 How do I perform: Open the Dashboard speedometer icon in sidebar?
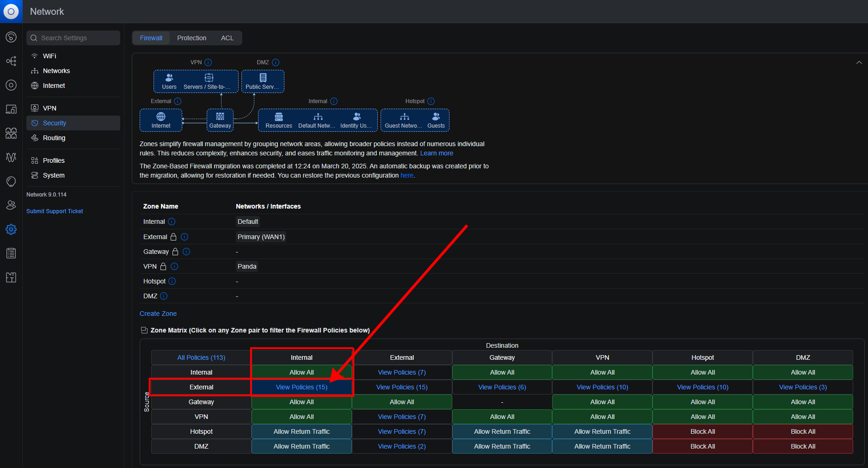(x=11, y=37)
